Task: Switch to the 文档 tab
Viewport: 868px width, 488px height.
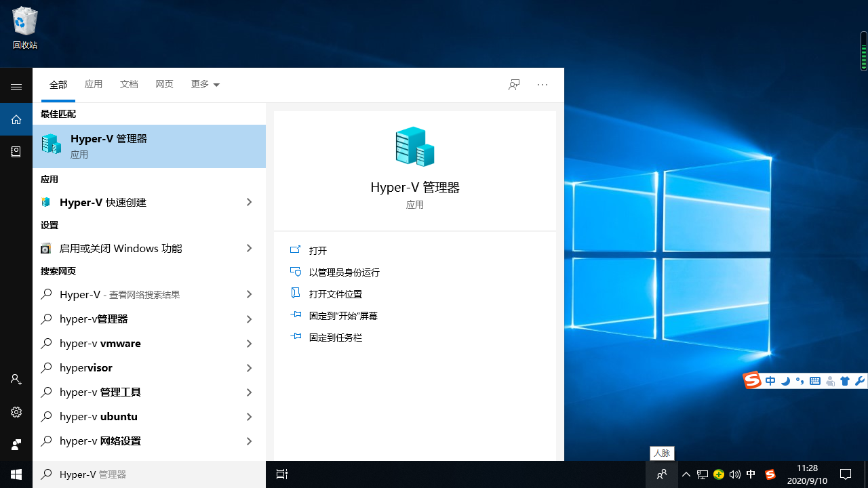Action: point(129,85)
